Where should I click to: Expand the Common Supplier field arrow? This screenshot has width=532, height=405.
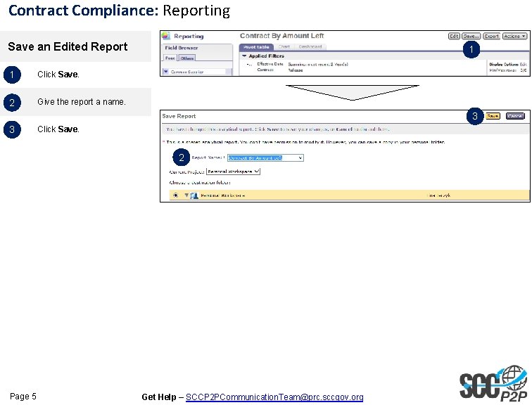(x=166, y=72)
